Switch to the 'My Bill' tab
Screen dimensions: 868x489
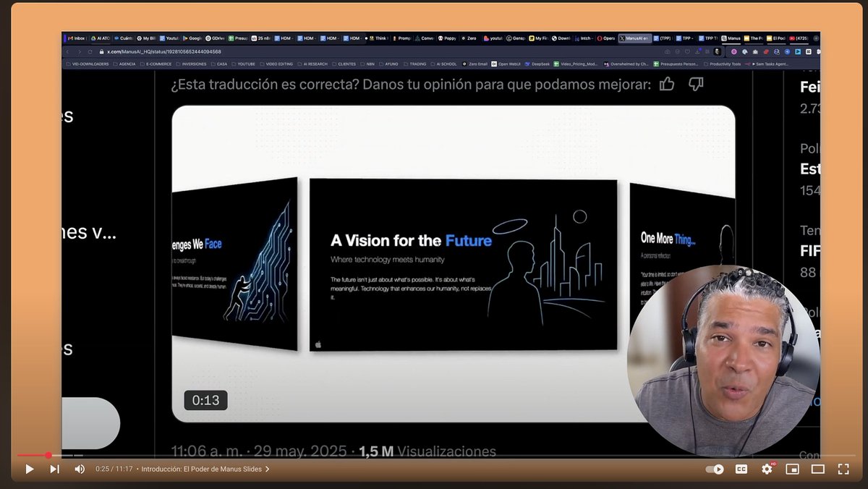(x=148, y=38)
